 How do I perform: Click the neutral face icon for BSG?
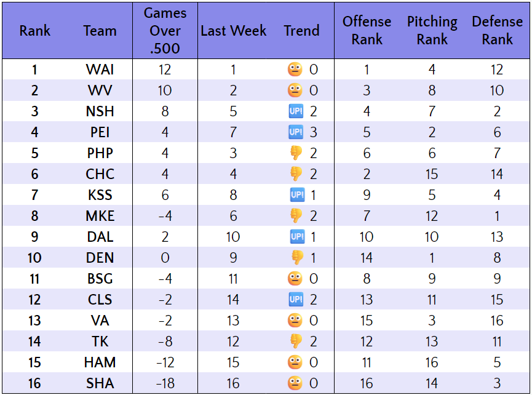(x=295, y=279)
